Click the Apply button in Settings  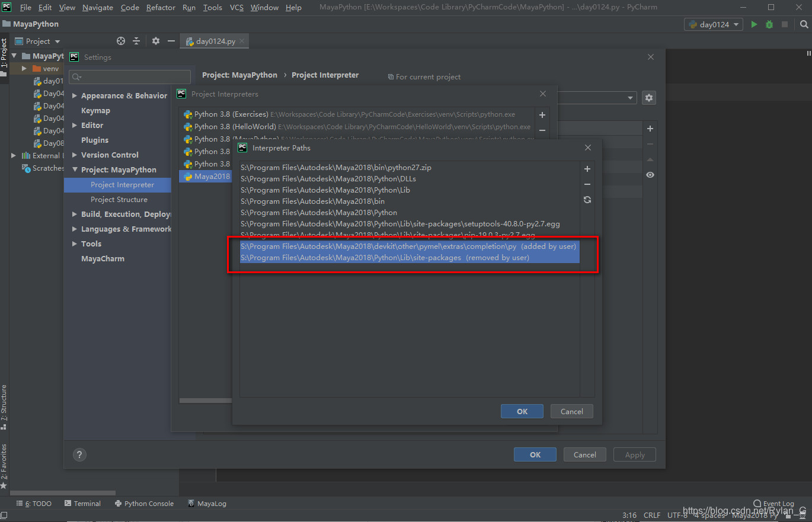(635, 454)
